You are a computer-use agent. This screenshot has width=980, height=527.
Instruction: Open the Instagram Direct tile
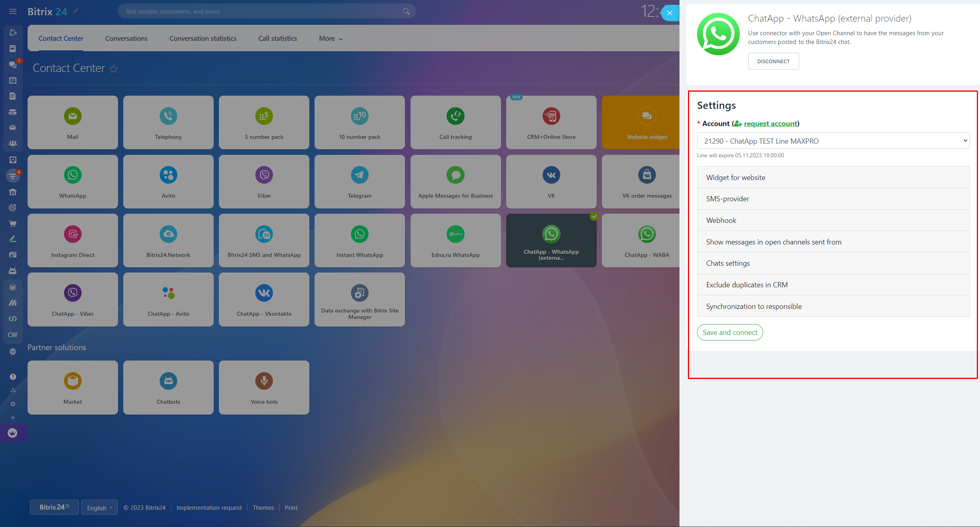point(72,240)
